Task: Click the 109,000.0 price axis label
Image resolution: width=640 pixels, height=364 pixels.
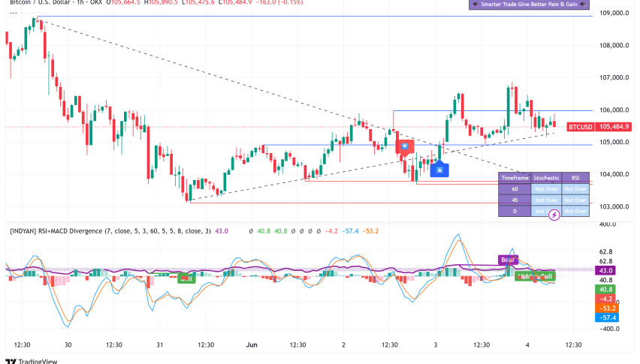Action: pos(614,13)
